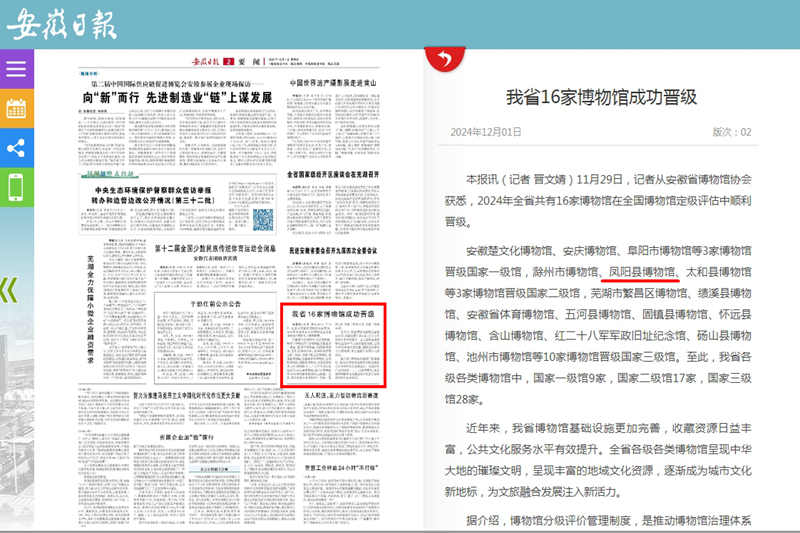Click the article title 我省16家博物馆成功晋级

601,97
